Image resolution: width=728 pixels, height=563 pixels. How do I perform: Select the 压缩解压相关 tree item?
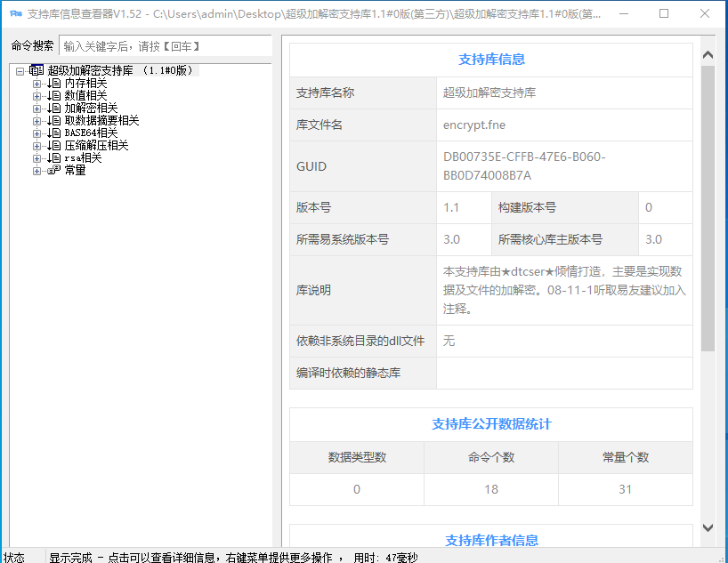click(96, 145)
